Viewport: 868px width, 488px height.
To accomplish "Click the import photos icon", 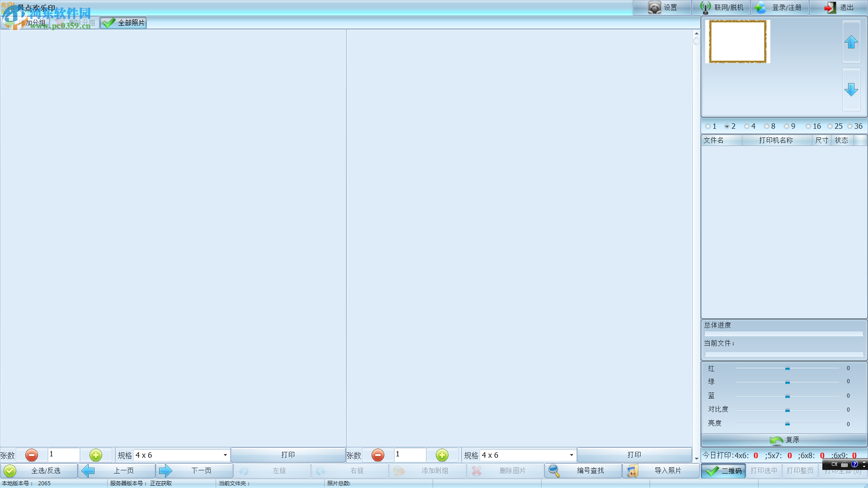I will click(632, 471).
